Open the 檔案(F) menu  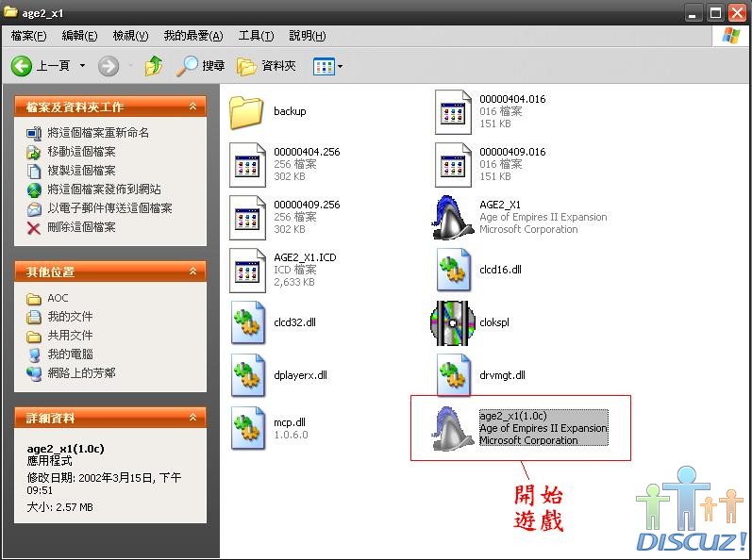tap(28, 36)
